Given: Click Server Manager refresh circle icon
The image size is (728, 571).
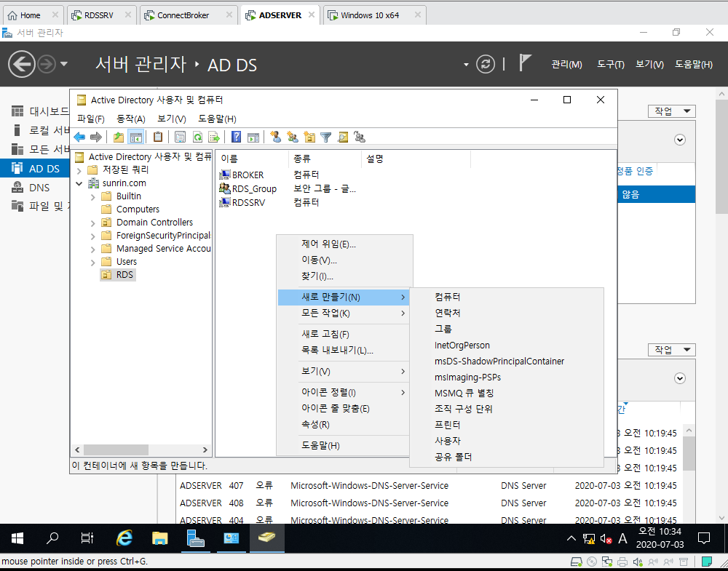Looking at the screenshot, I should 486,64.
